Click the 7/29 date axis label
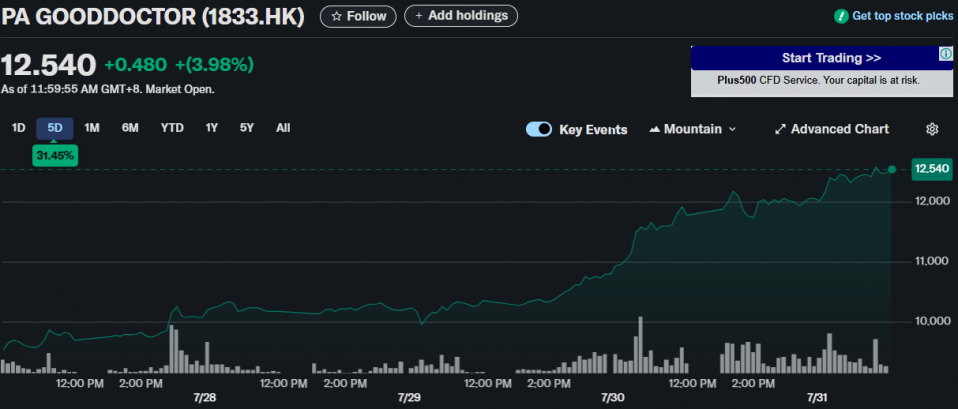The height and width of the screenshot is (409, 958). click(409, 398)
